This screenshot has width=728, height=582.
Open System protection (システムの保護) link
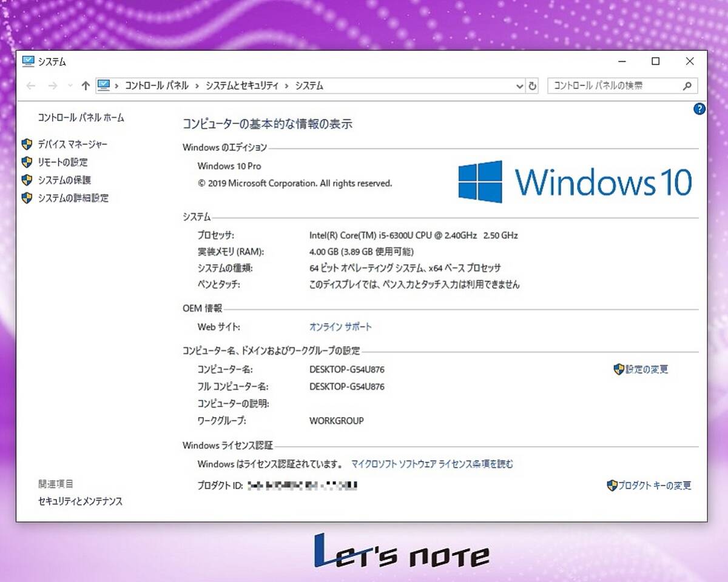point(64,180)
